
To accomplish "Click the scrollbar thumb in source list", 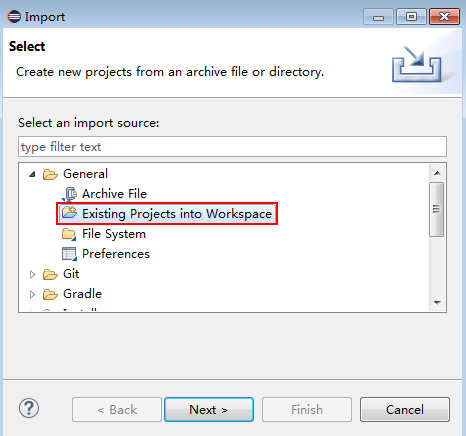I will [x=436, y=210].
